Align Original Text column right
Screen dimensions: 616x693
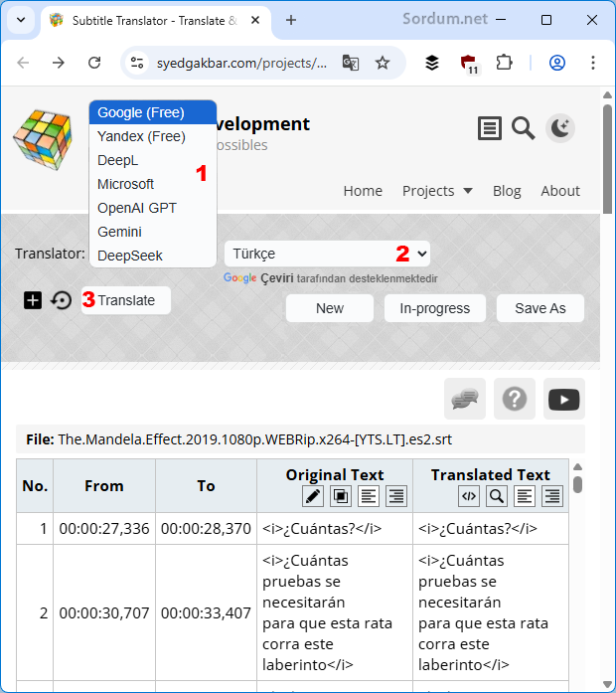[x=396, y=496]
